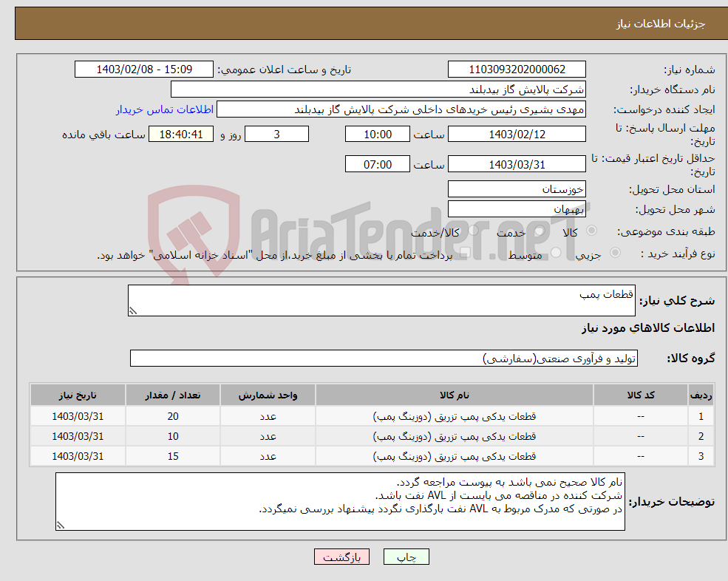Click the validity time field 07:00
The width and height of the screenshot is (728, 581).
coord(378,164)
